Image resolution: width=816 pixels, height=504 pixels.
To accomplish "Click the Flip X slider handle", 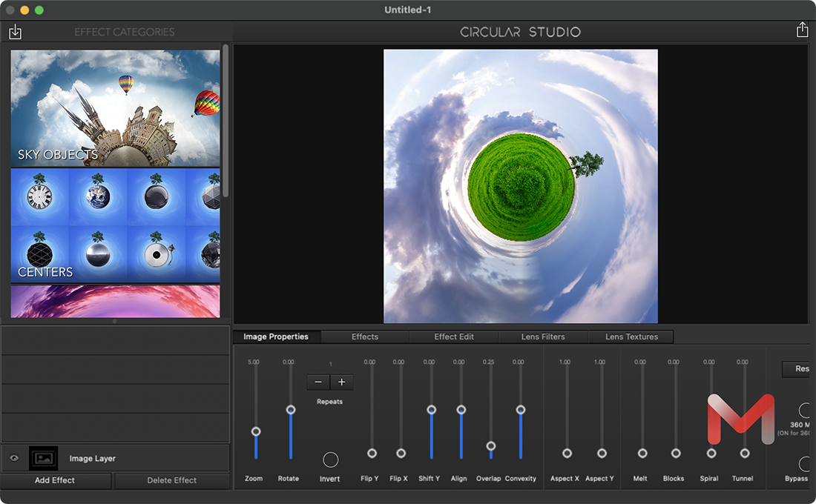I will click(x=401, y=453).
